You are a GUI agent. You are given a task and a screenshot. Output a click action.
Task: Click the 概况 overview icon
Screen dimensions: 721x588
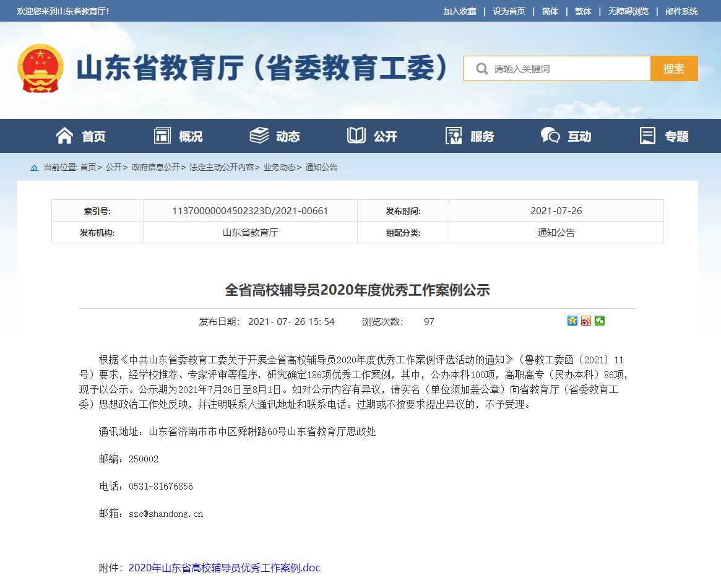[x=162, y=136]
